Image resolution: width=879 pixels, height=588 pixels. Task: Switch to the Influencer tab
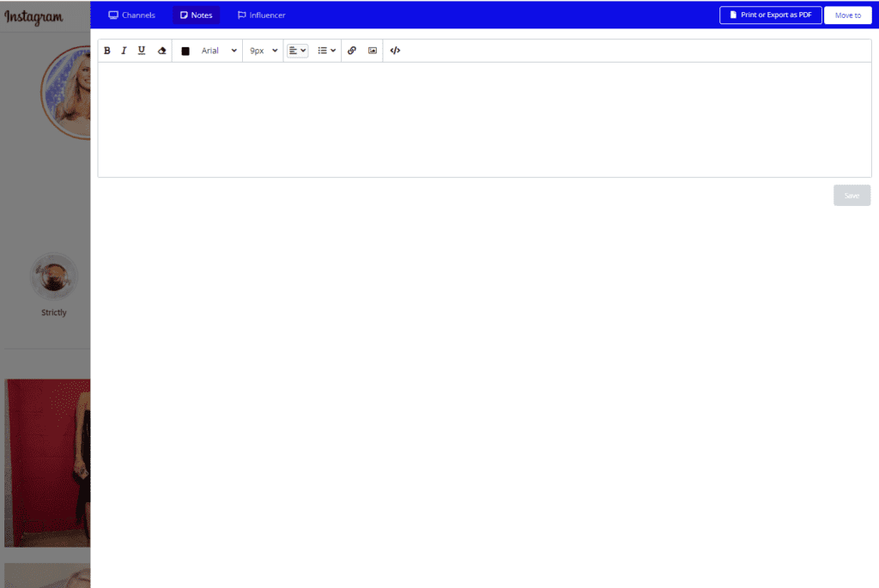pos(261,15)
